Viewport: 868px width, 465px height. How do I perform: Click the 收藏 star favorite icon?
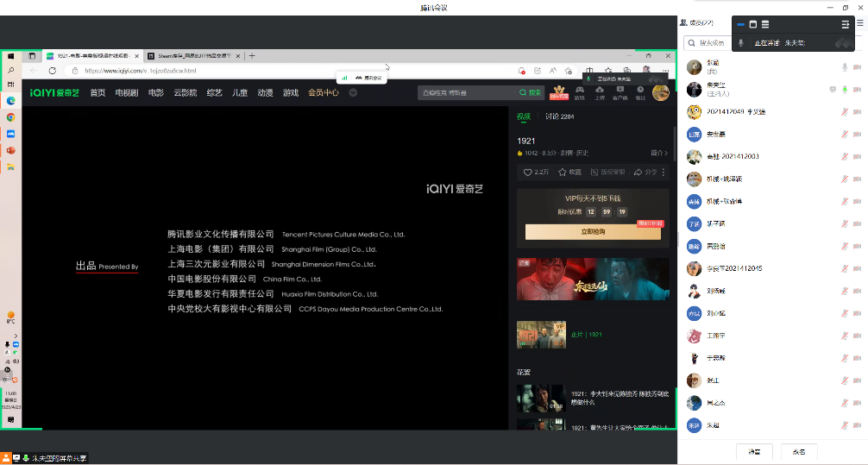point(563,173)
